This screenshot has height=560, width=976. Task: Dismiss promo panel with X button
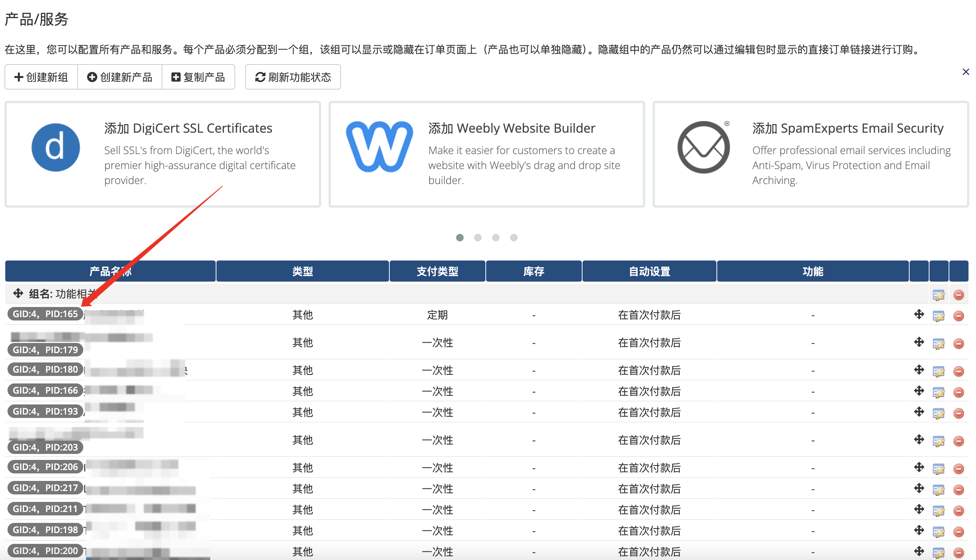pyautogui.click(x=965, y=72)
